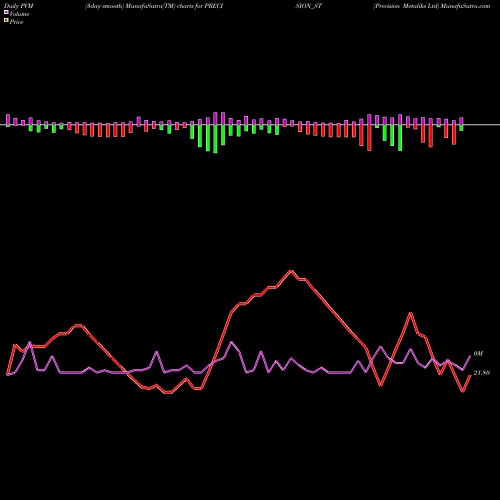Click the 'Daily PVM' title text
Image resolution: width=500 pixels, height=500 pixels.
point(19,6)
